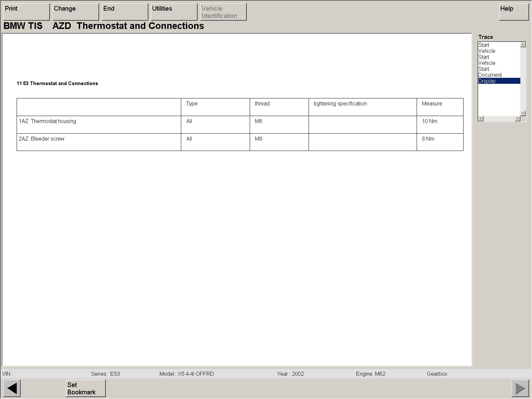Open the Help button
Screen dimensions: 532x399
pos(513,12)
